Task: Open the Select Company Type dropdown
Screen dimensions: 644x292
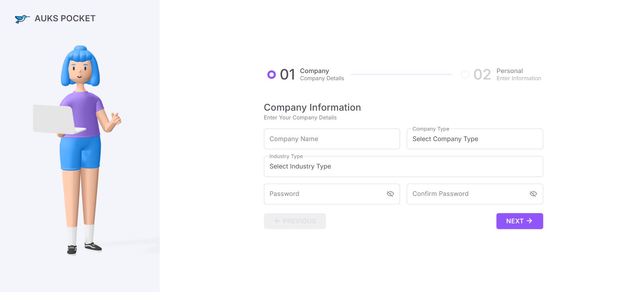Action: [x=474, y=139]
